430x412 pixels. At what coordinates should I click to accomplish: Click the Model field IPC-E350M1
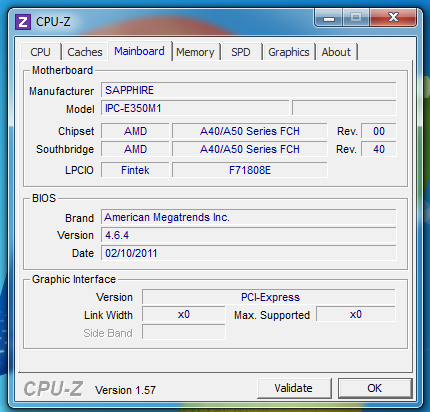tap(195, 108)
